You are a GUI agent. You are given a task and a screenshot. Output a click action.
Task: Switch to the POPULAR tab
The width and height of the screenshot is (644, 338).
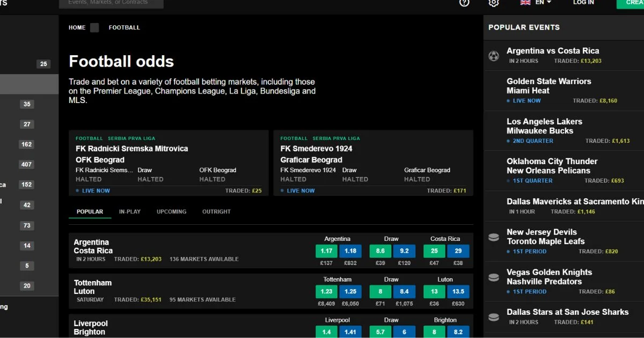[x=90, y=211]
